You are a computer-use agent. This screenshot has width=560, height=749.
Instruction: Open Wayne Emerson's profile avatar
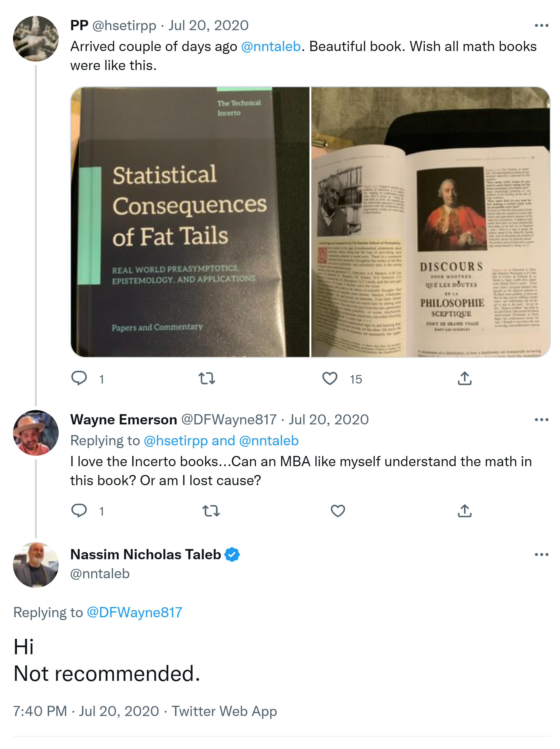[x=36, y=433]
